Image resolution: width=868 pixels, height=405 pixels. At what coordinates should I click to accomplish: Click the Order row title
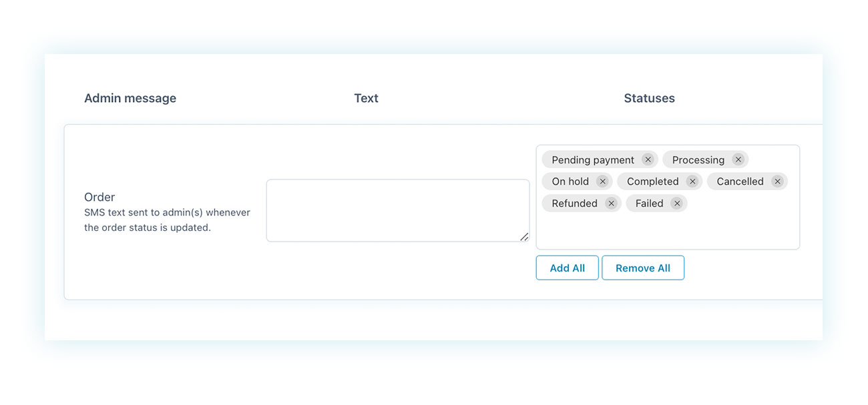[99, 197]
